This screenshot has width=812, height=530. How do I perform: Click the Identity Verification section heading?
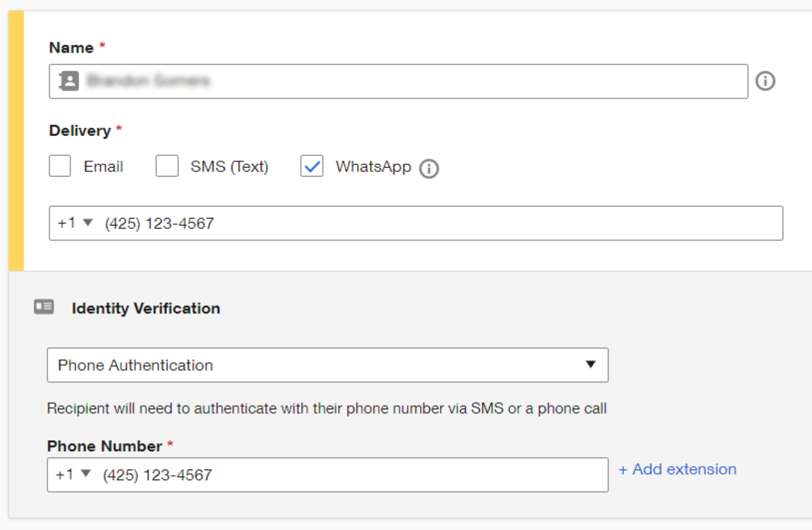click(146, 308)
